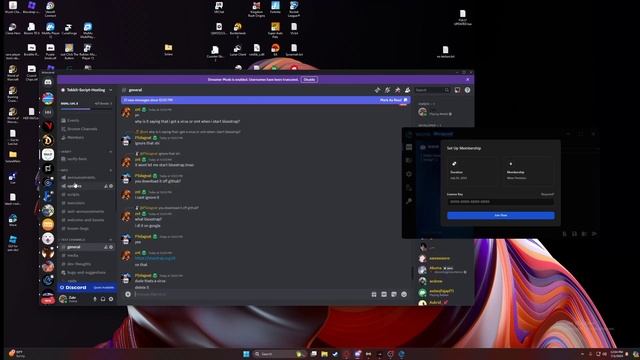Screen dimensions: 640x360
Task: Select the gold D server icon in sidebar
Action: tap(48, 140)
